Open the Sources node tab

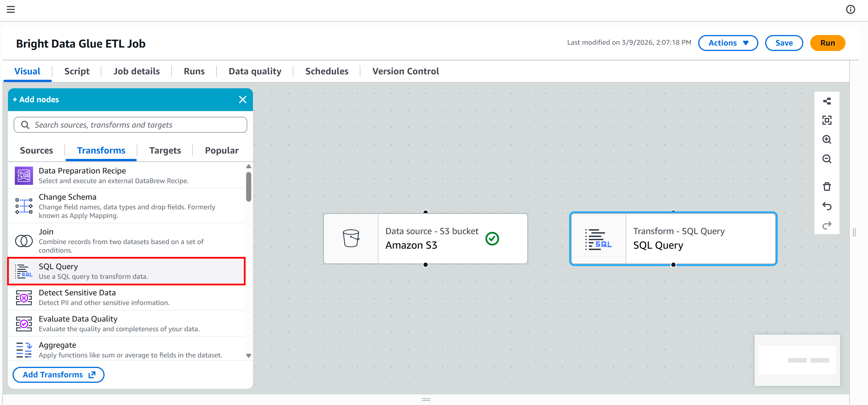click(36, 151)
